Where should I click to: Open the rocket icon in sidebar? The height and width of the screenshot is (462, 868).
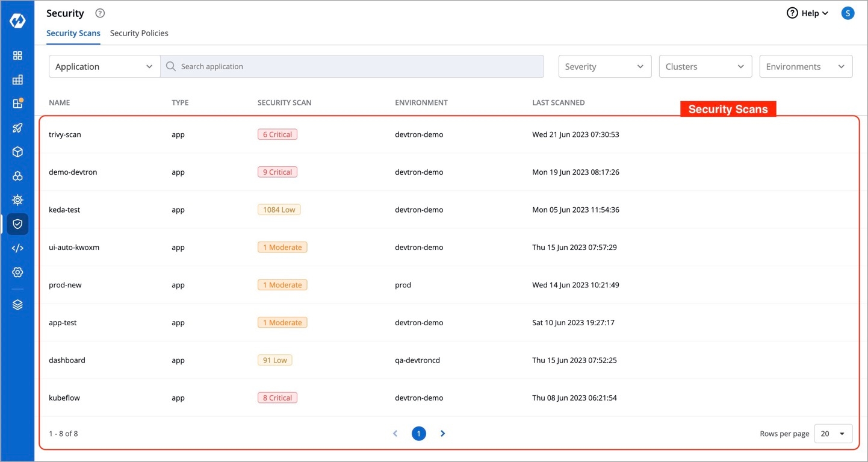17,128
